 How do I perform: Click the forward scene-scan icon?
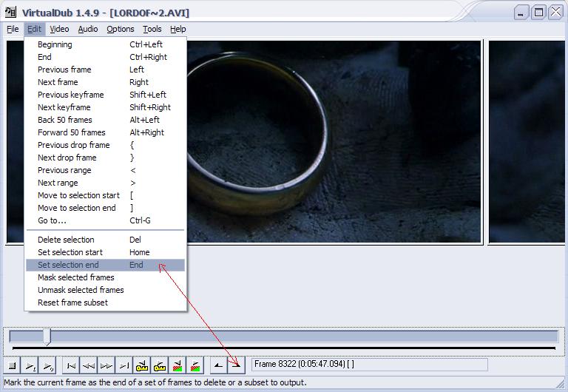pos(195,365)
